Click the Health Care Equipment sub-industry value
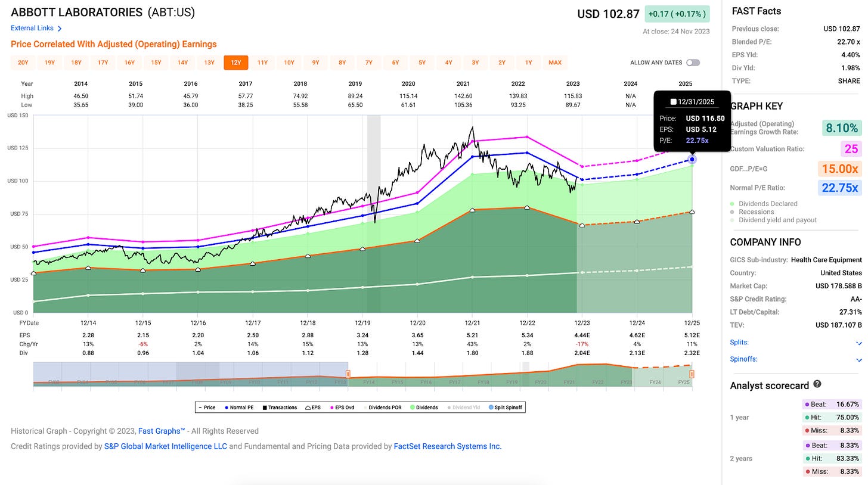This screenshot has height=485, width=868. pyautogui.click(x=826, y=260)
